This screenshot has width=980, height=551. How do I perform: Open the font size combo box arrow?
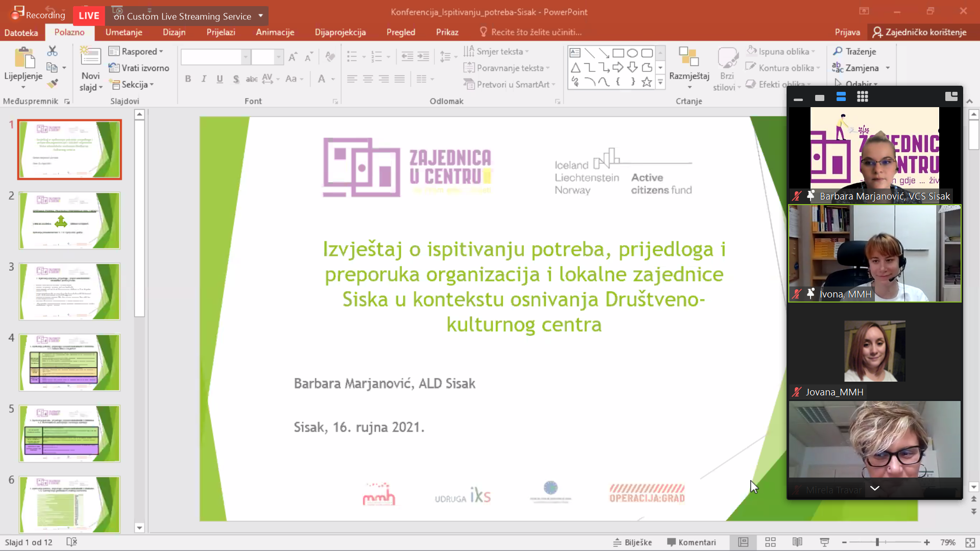point(279,57)
